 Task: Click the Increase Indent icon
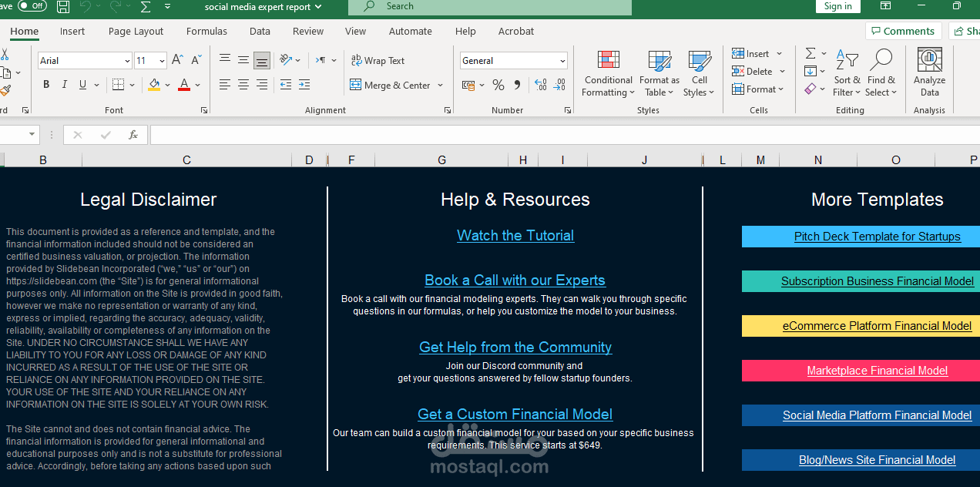click(x=304, y=85)
